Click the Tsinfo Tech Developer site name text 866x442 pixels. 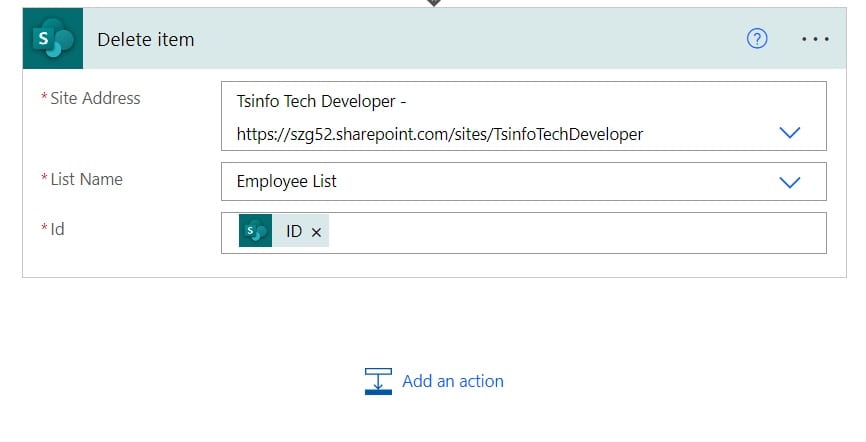tap(321, 102)
